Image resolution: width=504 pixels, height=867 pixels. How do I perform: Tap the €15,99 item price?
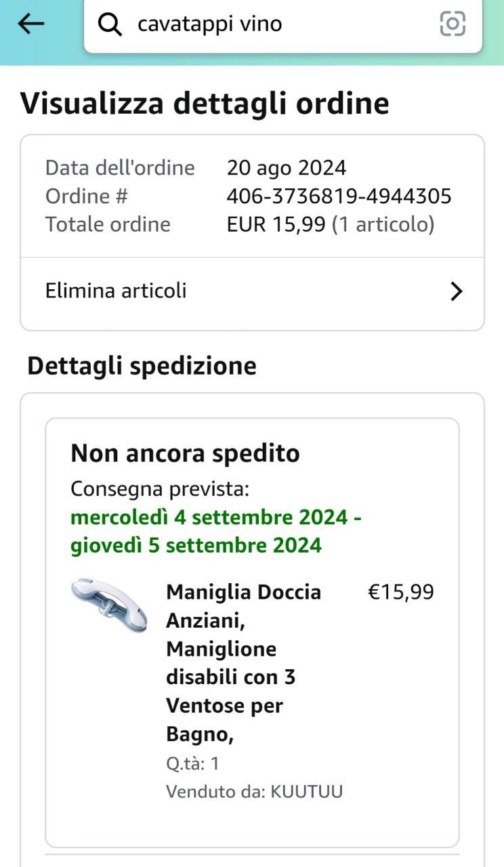(400, 593)
